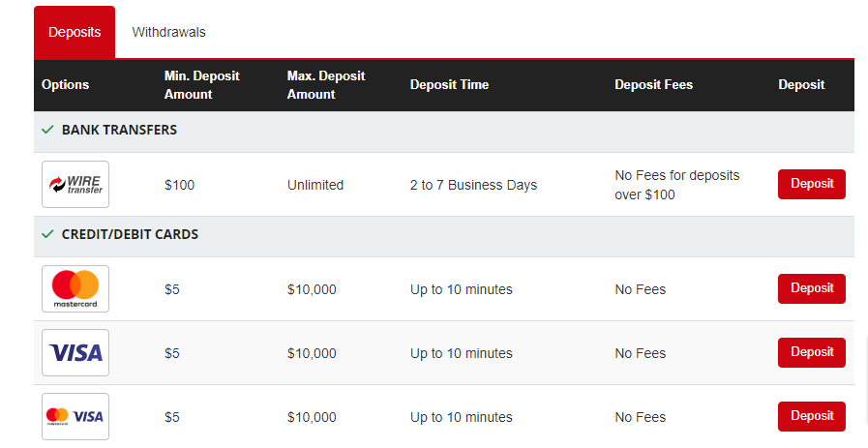The height and width of the screenshot is (448, 868).
Task: Click the checkmark beside CREDIT/DEBIT CARDS
Action: 47,234
